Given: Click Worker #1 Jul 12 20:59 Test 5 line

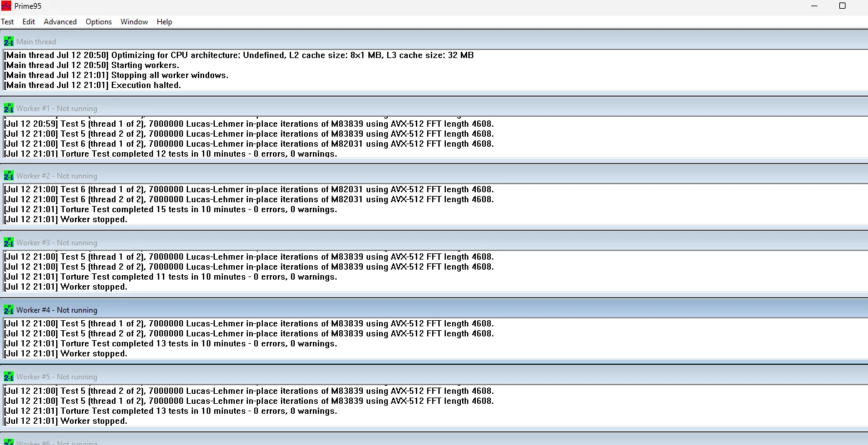Looking at the screenshot, I should (x=249, y=124).
